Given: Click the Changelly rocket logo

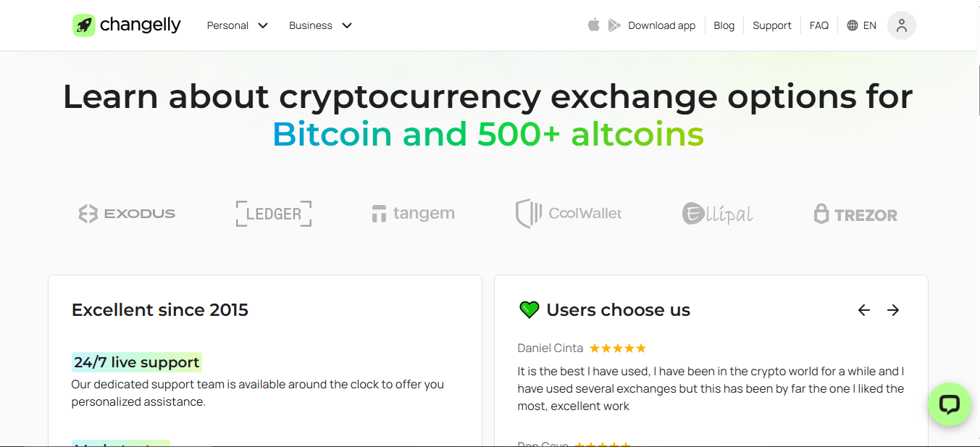Looking at the screenshot, I should coord(83,25).
